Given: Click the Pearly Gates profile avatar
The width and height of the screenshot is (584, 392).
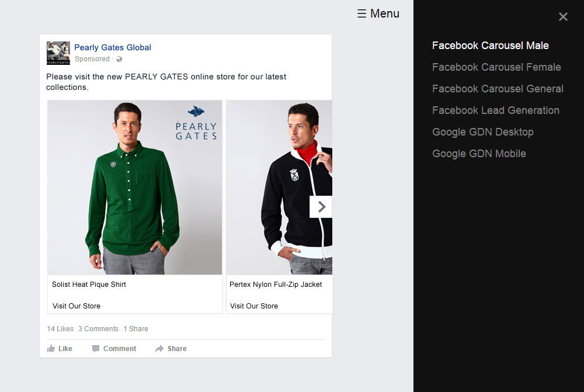Looking at the screenshot, I should pos(58,53).
